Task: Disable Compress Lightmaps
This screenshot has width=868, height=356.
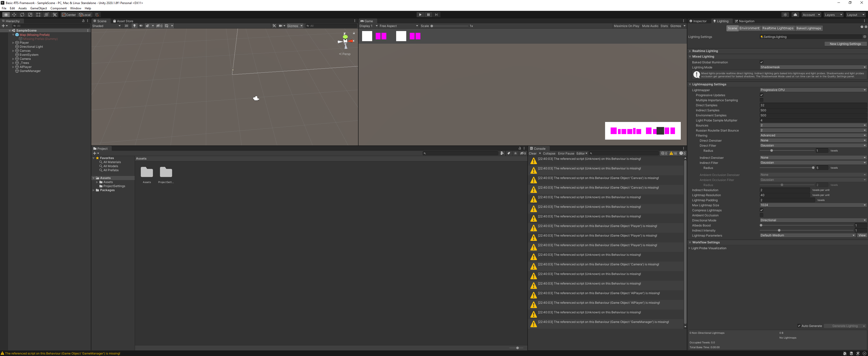Action: pos(762,210)
